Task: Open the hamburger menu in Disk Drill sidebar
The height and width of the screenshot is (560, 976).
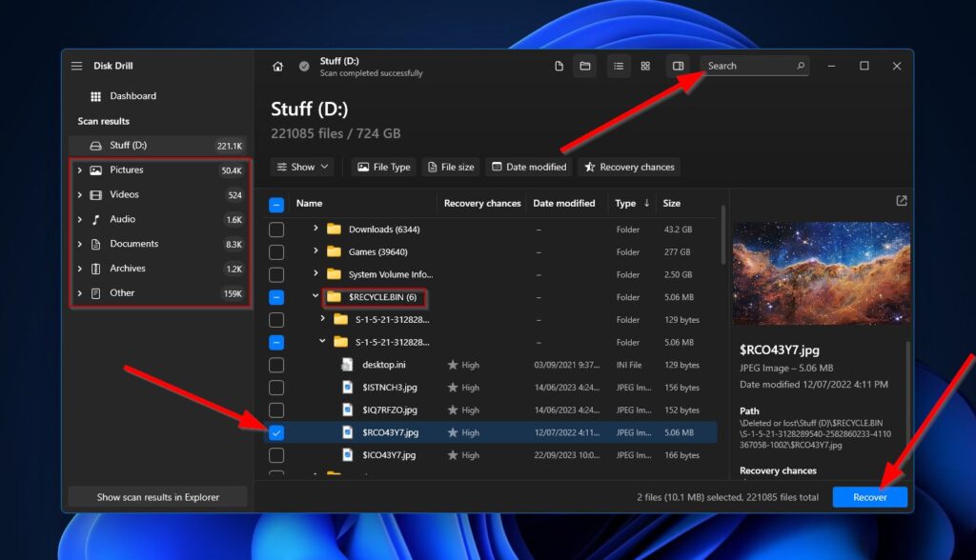Action: [x=76, y=66]
